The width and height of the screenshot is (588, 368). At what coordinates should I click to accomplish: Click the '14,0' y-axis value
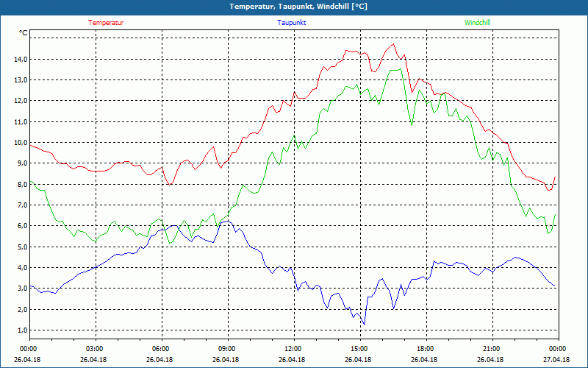(x=21, y=60)
